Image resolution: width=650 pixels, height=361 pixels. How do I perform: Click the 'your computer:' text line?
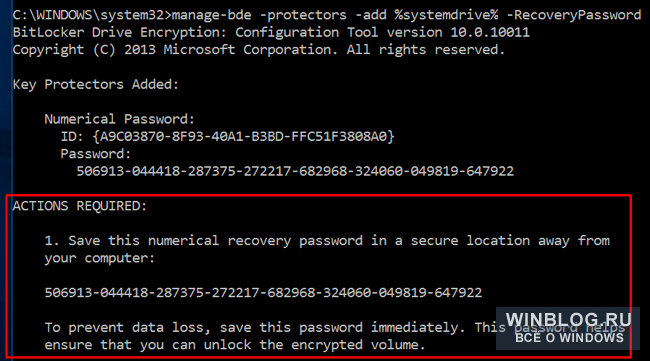pyautogui.click(x=99, y=258)
